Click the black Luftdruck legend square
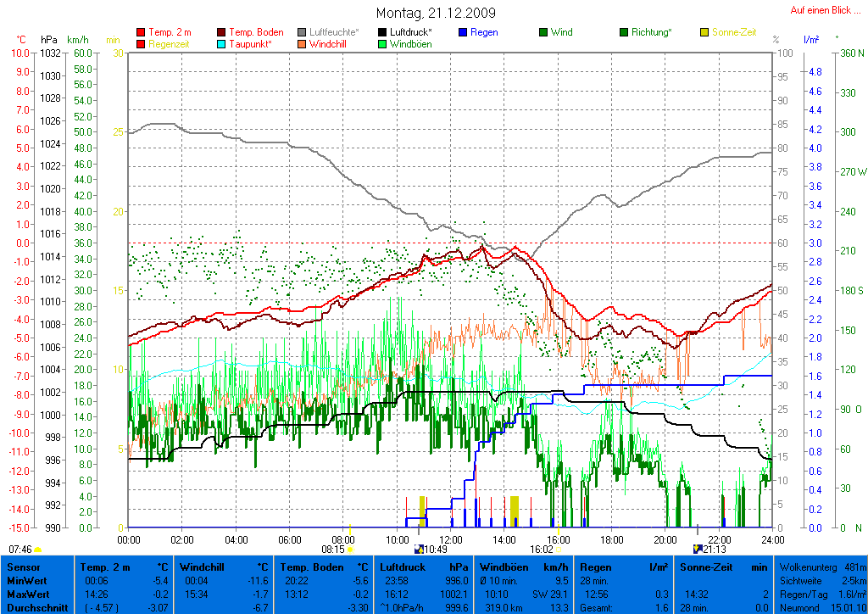 coord(382,32)
